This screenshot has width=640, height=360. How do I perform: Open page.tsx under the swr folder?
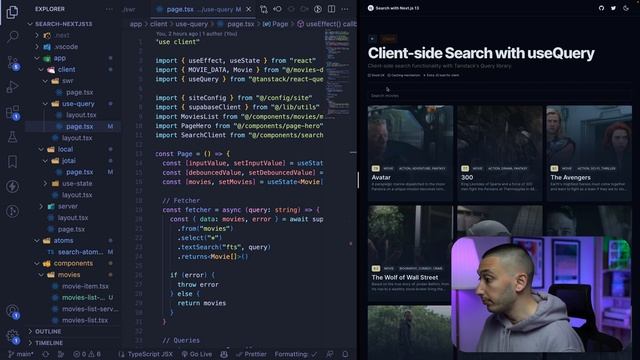[x=79, y=92]
